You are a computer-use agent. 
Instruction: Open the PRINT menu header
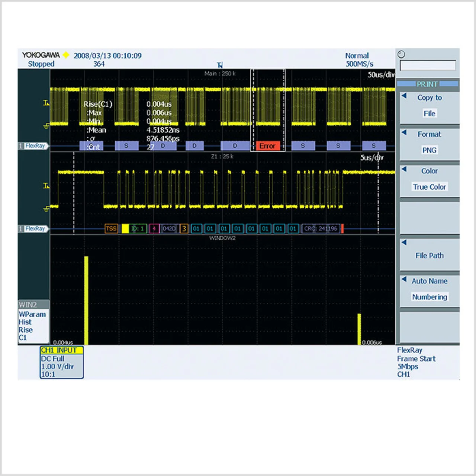tap(427, 84)
